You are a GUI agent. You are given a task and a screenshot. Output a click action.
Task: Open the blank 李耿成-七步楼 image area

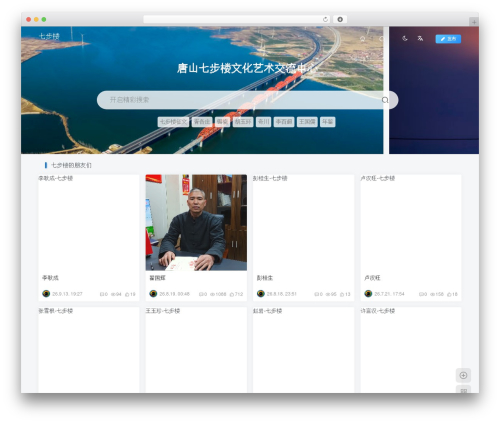click(89, 222)
